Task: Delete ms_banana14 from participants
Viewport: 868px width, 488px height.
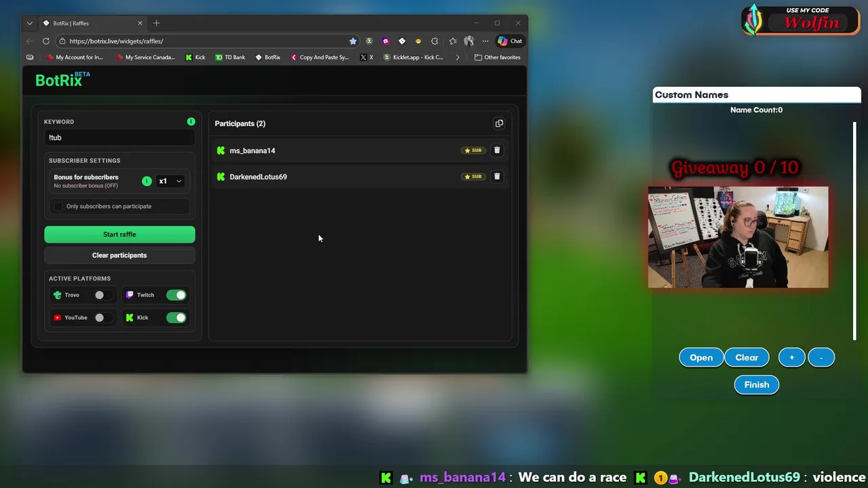Action: (497, 150)
